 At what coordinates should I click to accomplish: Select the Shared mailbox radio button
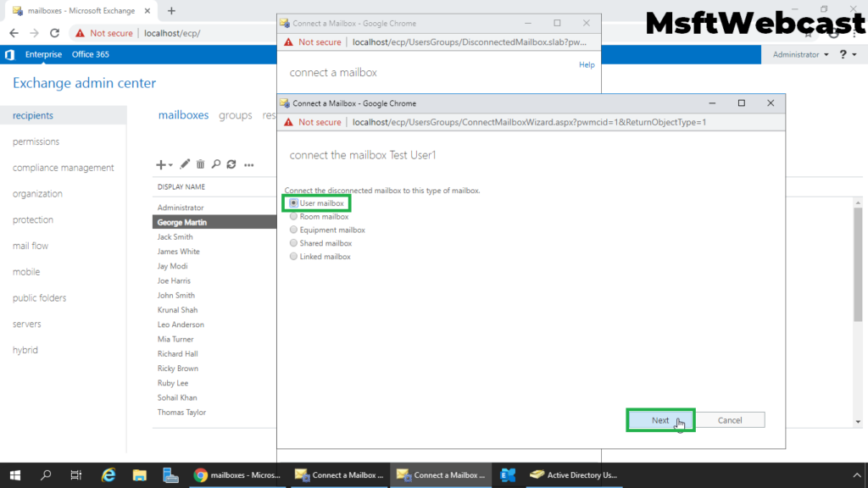point(293,243)
